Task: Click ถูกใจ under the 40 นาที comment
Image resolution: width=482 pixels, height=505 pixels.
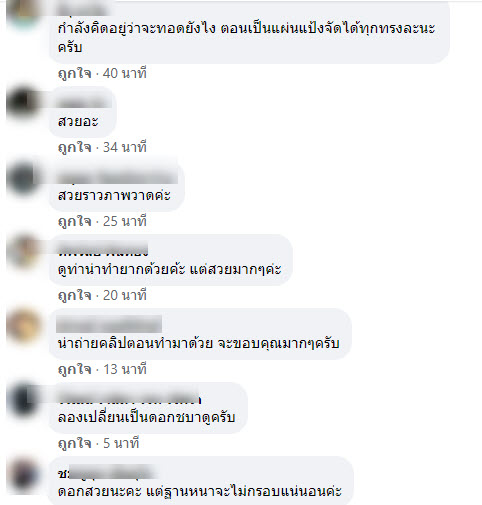Action: (x=75, y=73)
